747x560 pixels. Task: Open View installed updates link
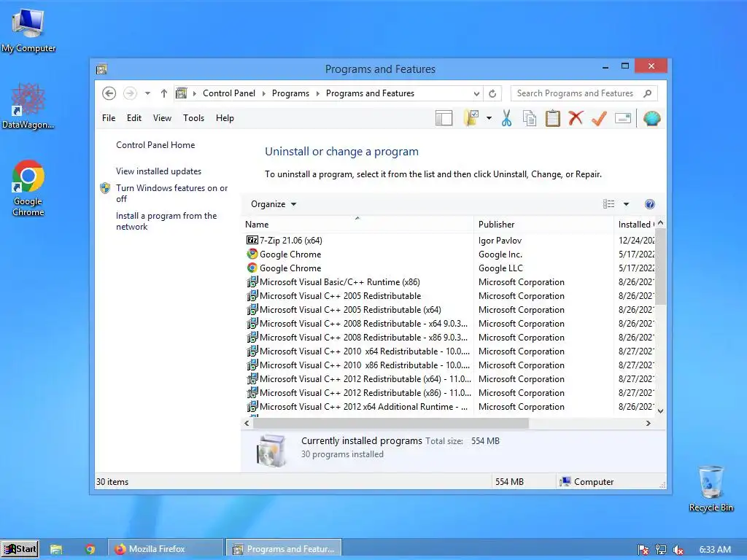(x=158, y=171)
